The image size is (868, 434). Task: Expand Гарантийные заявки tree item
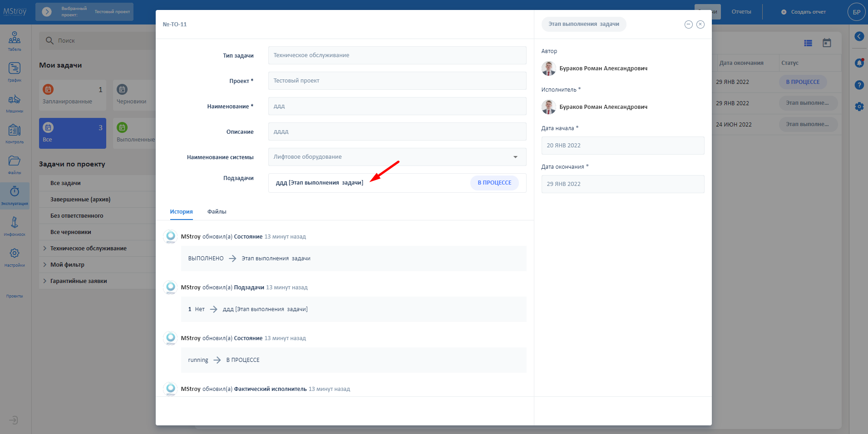tap(45, 281)
